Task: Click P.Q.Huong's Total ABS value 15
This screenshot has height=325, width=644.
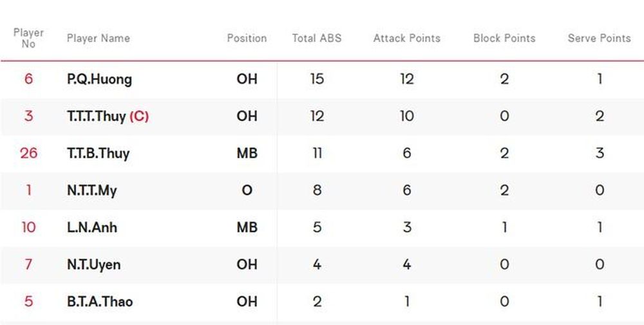Action: click(317, 79)
